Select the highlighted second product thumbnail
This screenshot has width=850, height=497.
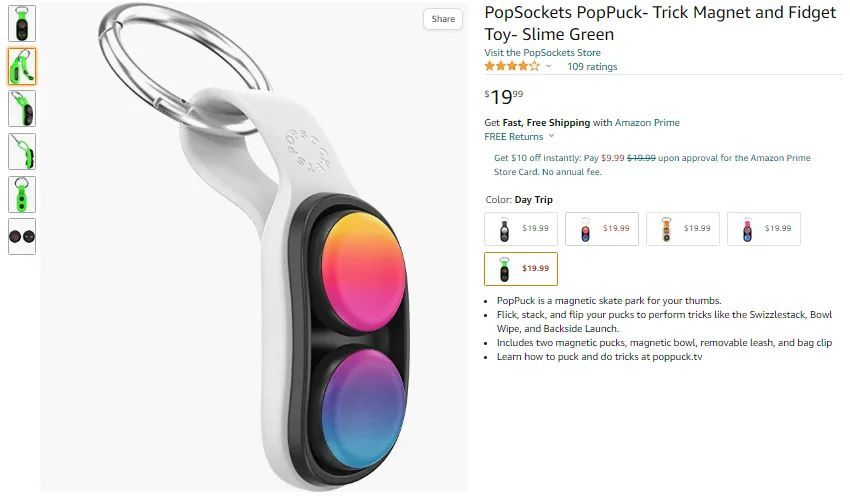22,66
